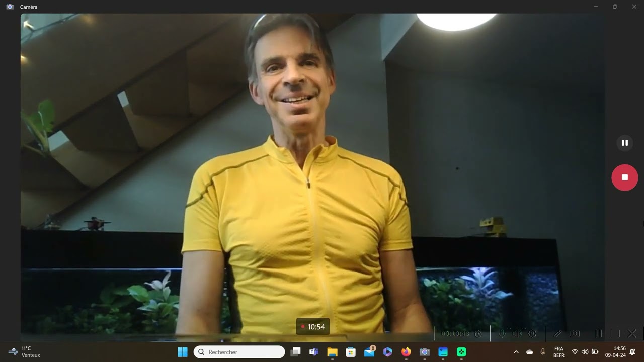Screen dimensions: 644x362
Task: Show hidden system tray icons
Action: tap(516, 352)
